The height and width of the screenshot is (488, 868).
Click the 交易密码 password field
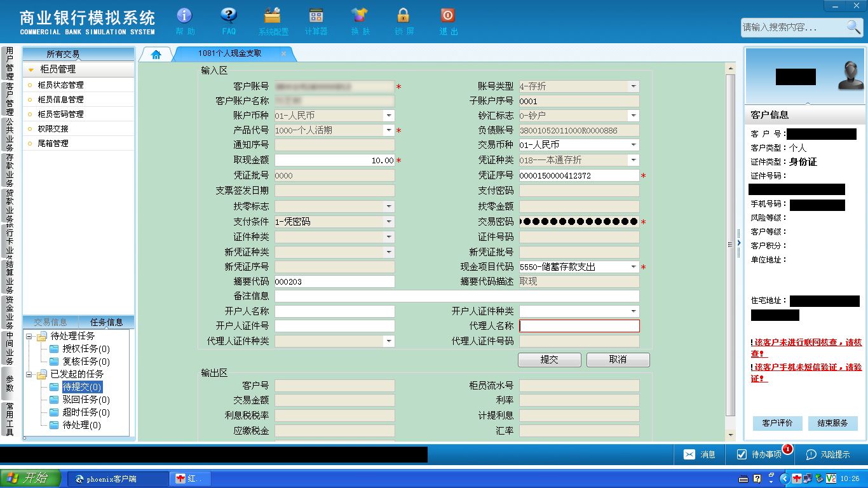579,222
